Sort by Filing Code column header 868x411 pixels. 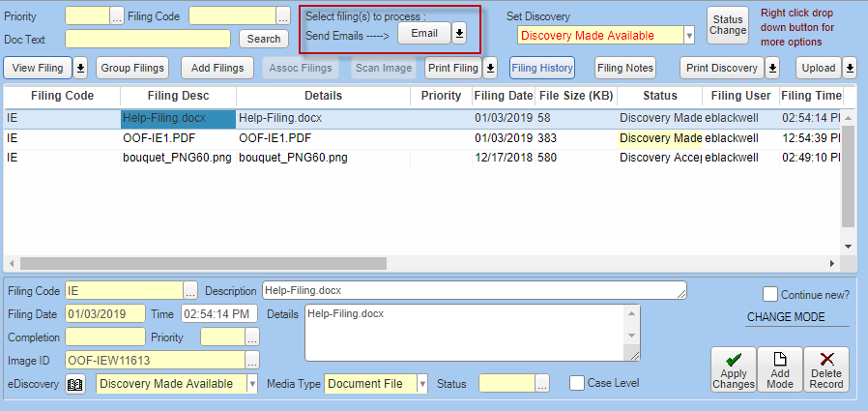point(62,96)
